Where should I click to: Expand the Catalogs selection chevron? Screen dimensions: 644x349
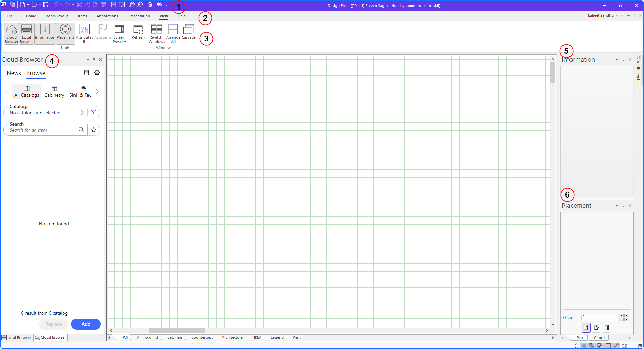click(82, 113)
